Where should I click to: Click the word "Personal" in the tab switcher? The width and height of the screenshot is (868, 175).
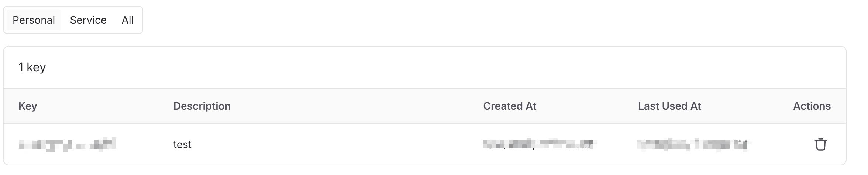point(34,20)
